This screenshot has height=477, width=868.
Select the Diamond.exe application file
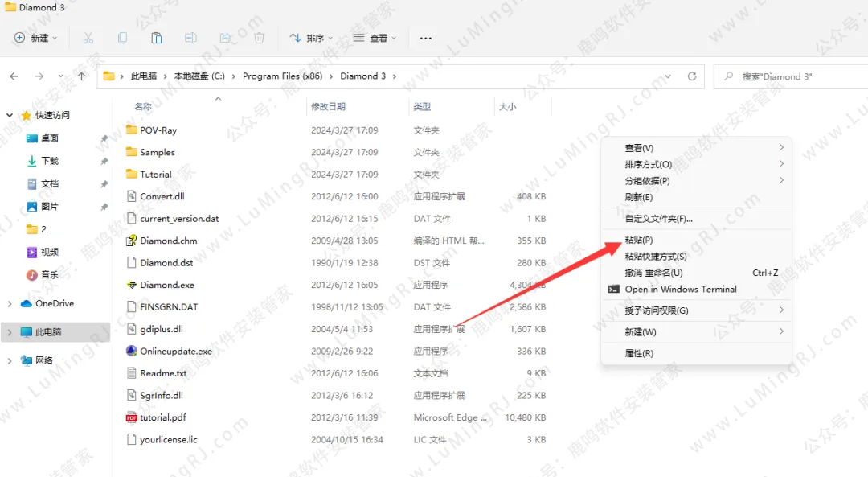[x=166, y=285]
